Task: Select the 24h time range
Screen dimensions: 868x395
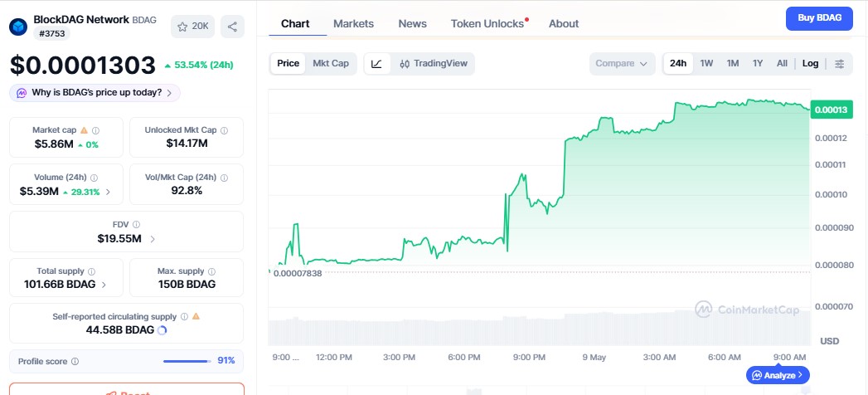Action: click(x=678, y=63)
